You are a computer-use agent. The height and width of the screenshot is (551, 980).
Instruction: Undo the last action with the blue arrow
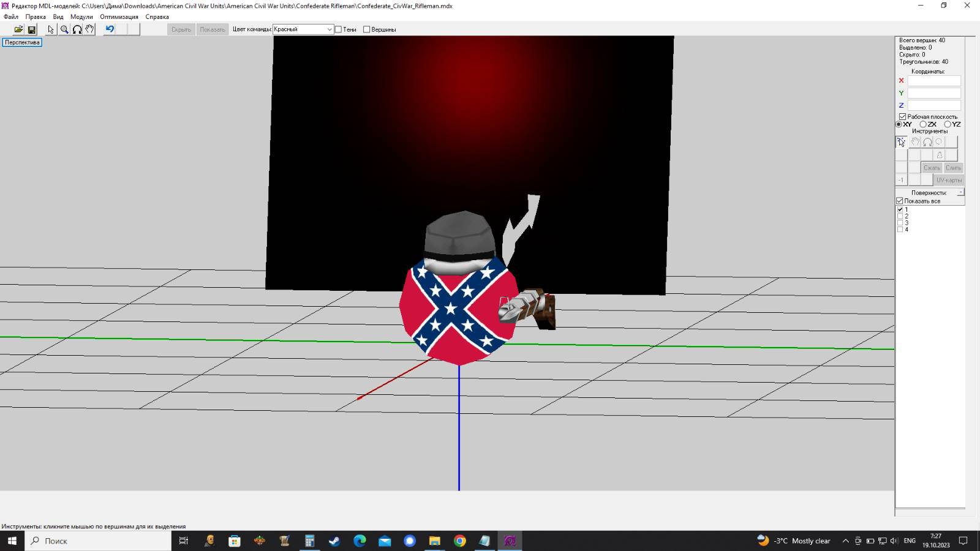coord(110,29)
